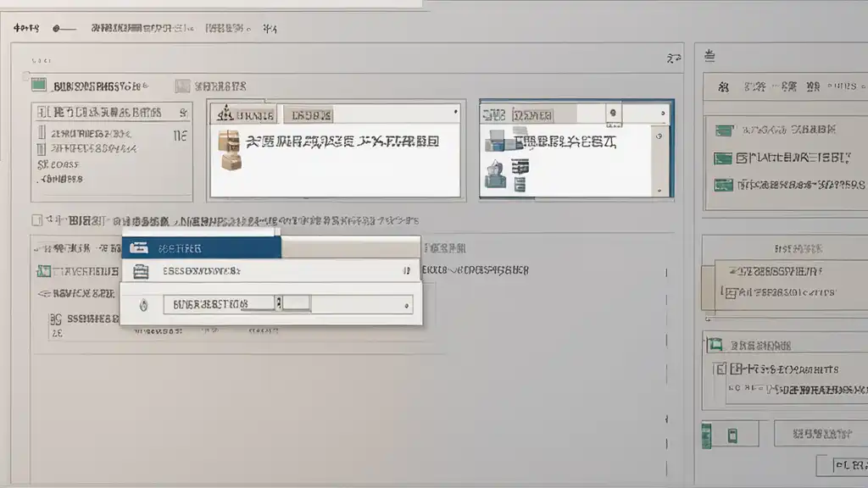Screen dimensions: 868x488
Task: Select the highlighted blue entry in the popup list
Action: (x=202, y=248)
